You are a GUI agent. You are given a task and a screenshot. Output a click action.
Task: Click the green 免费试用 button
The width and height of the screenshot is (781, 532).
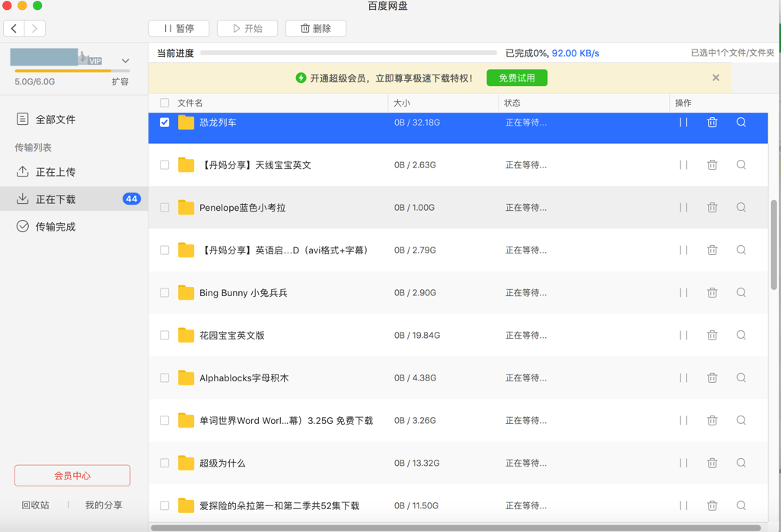click(517, 78)
